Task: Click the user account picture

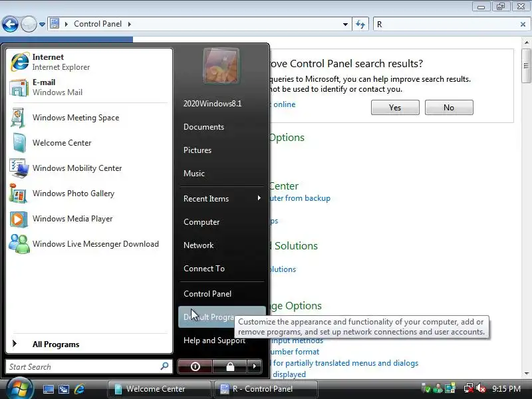Action: (221, 65)
